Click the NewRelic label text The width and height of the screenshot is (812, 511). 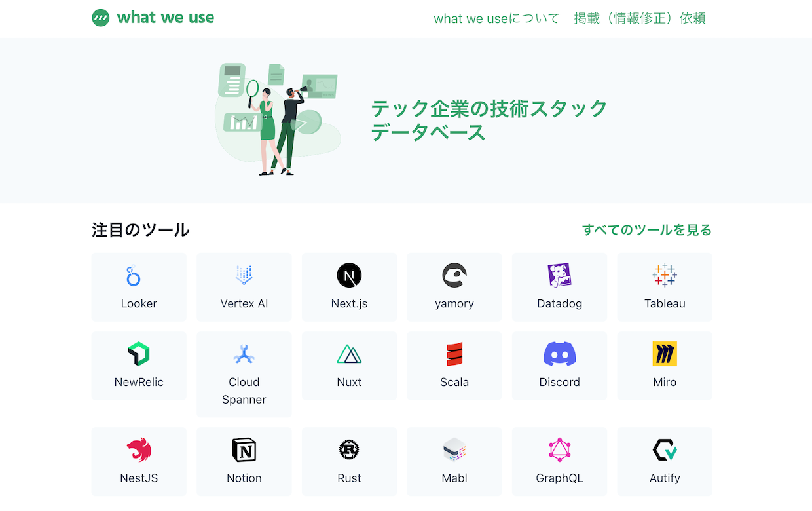[139, 382]
